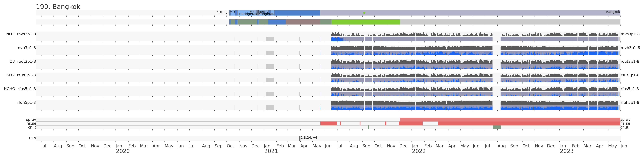The image size is (644, 158).
Task: Click the 2022 year label on axis
Action: click(x=419, y=151)
